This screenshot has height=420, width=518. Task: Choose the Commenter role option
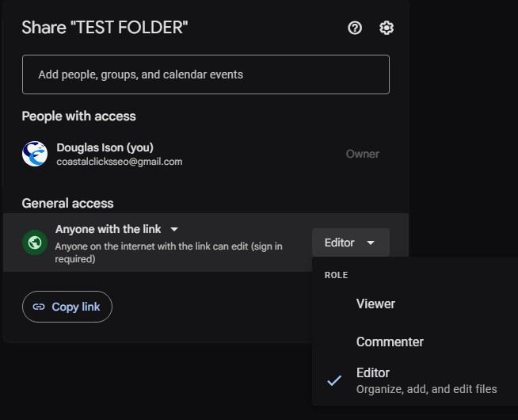pos(390,342)
